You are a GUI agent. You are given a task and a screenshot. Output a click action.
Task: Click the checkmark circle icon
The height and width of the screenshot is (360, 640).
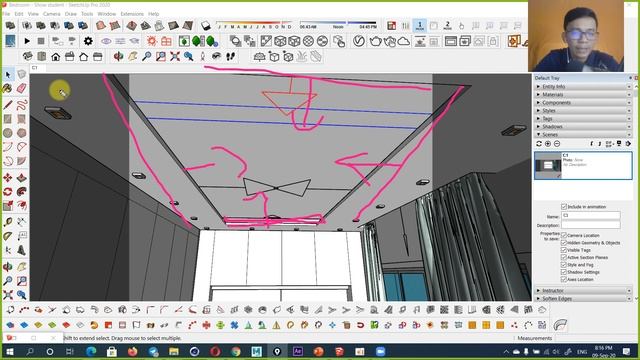(359, 41)
